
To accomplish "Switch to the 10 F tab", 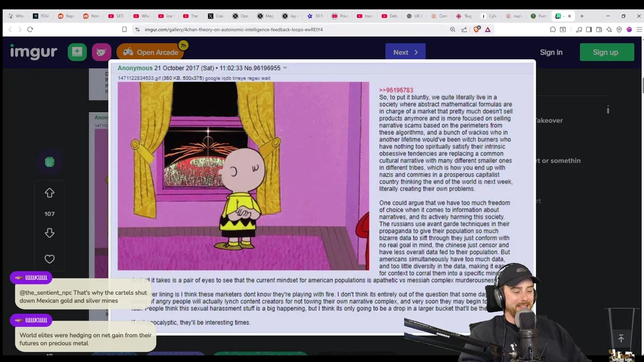I will coord(315,16).
